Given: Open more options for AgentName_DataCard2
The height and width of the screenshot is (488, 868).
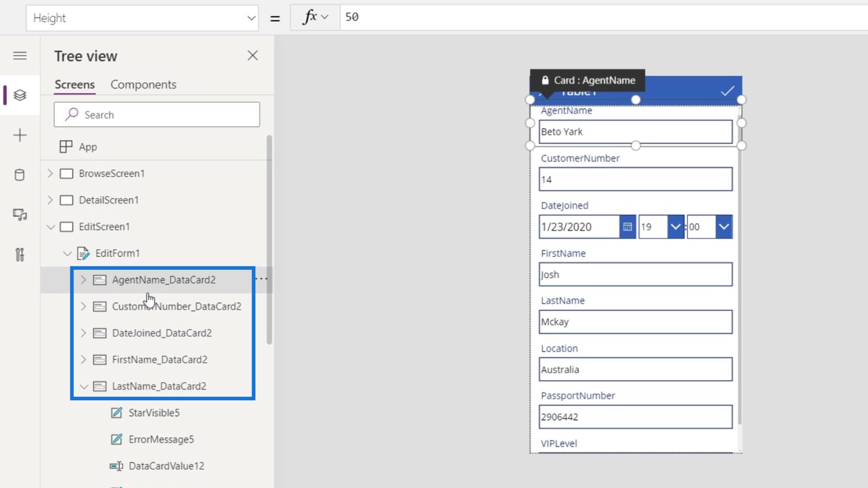Looking at the screenshot, I should 261,279.
